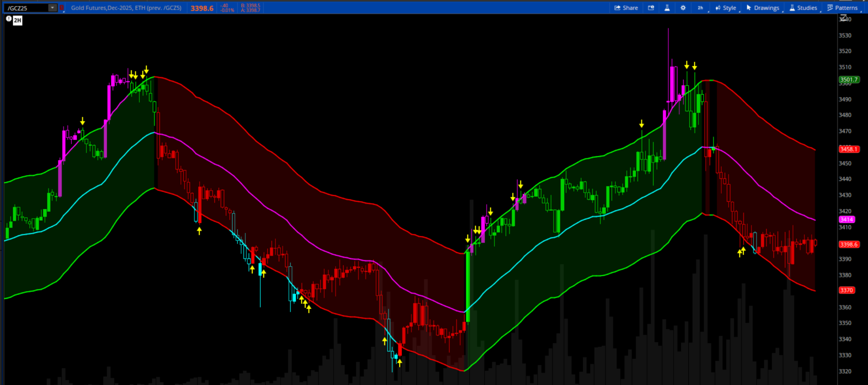Click the green 3501.7 price bubble
Screen dimensions: 868x385
pyautogui.click(x=849, y=80)
